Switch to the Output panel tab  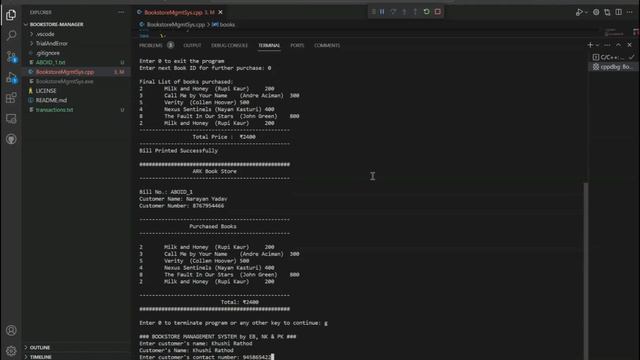tap(192, 45)
